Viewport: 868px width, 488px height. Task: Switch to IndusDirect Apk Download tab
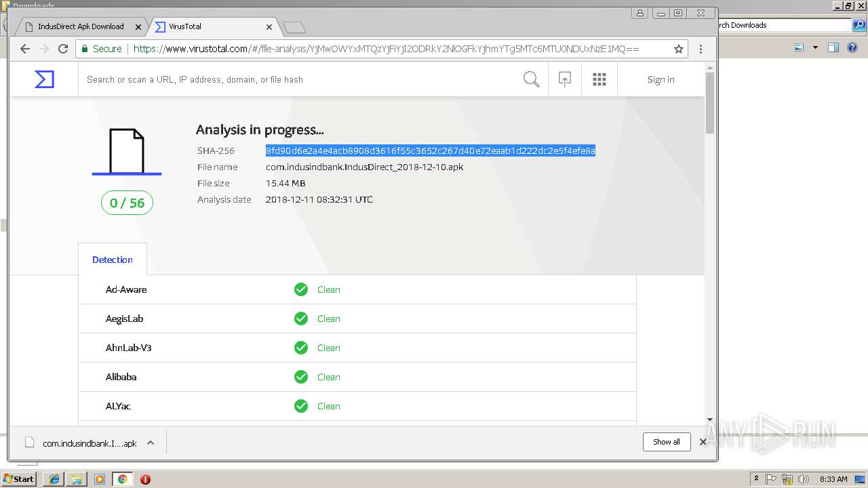(x=81, y=26)
